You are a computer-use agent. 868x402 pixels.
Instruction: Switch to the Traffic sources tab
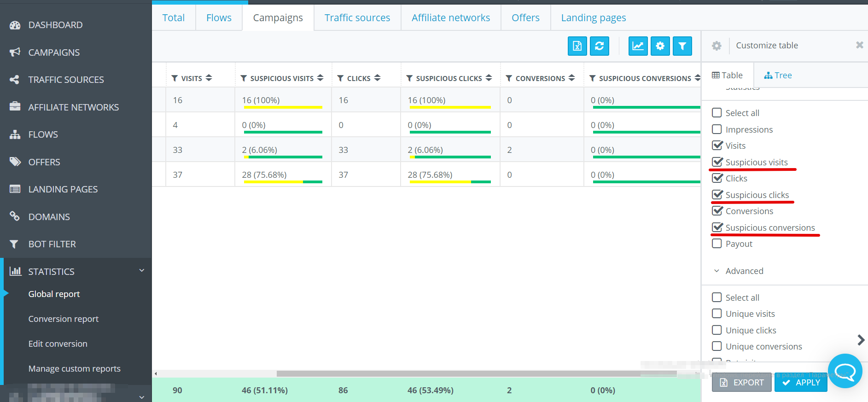click(x=357, y=17)
